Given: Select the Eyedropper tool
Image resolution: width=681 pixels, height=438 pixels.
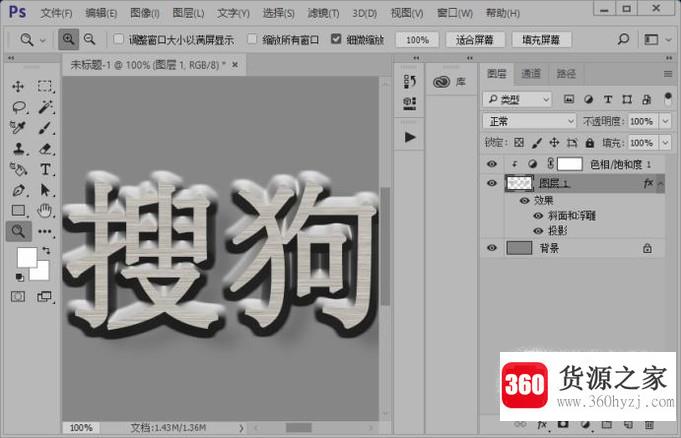Looking at the screenshot, I should point(18,128).
